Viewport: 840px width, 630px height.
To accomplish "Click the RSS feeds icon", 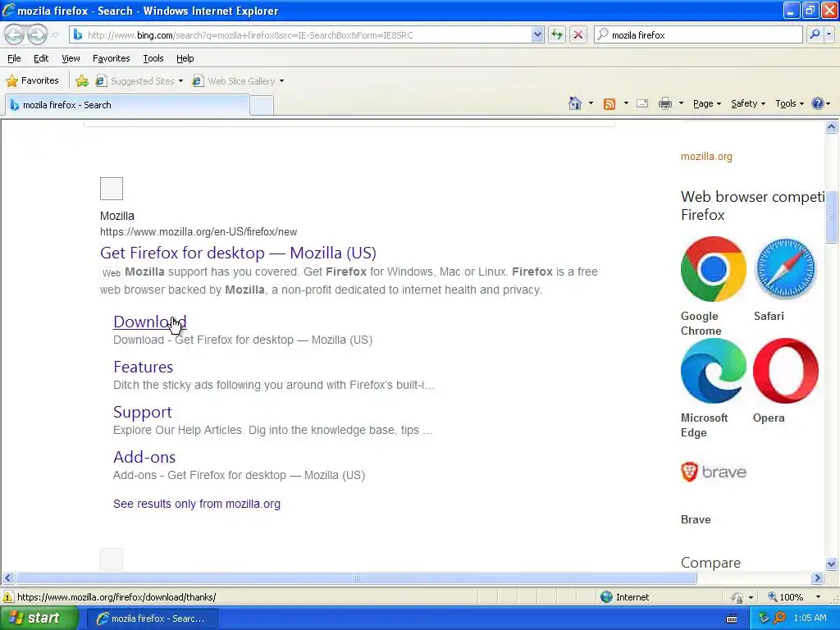I will coord(609,104).
